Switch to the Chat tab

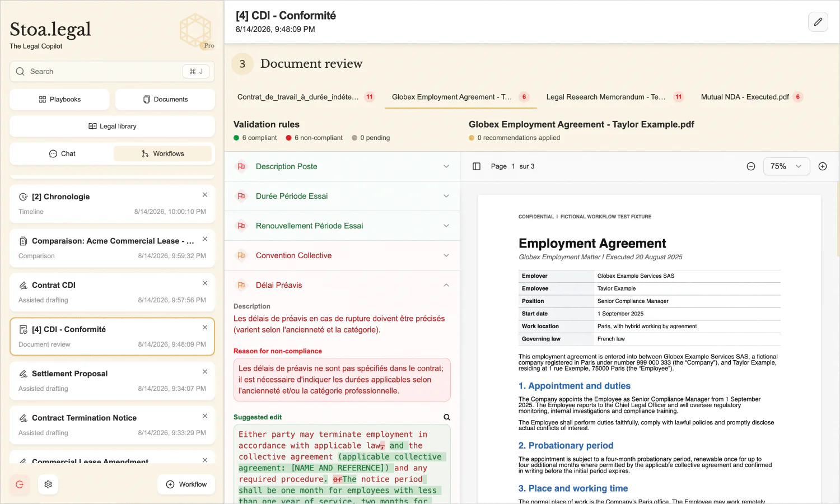[62, 153]
